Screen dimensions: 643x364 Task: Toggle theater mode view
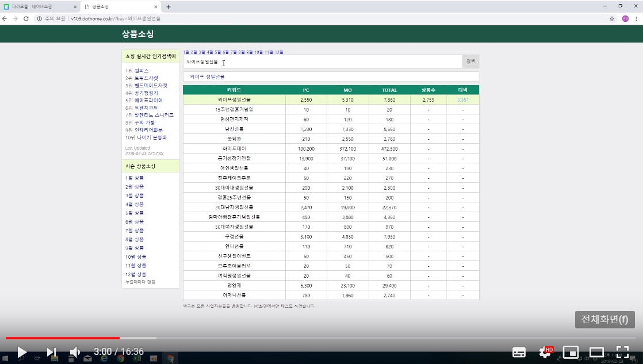596,352
